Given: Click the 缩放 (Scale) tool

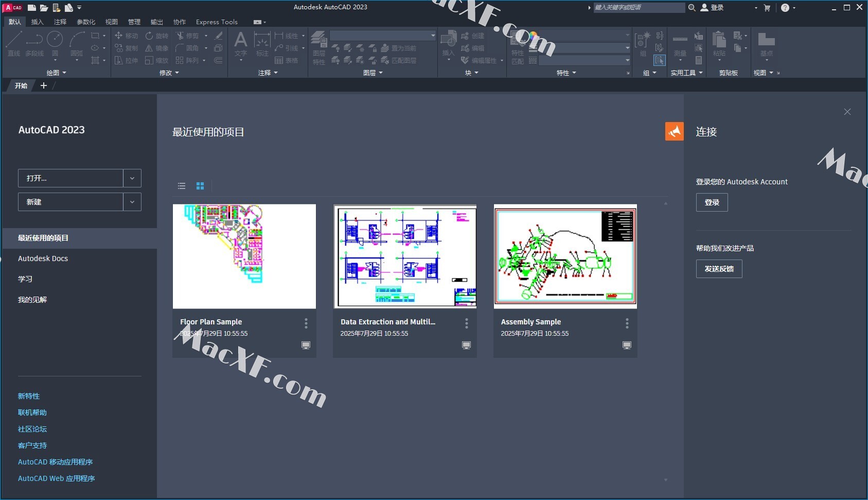Looking at the screenshot, I should [x=157, y=60].
